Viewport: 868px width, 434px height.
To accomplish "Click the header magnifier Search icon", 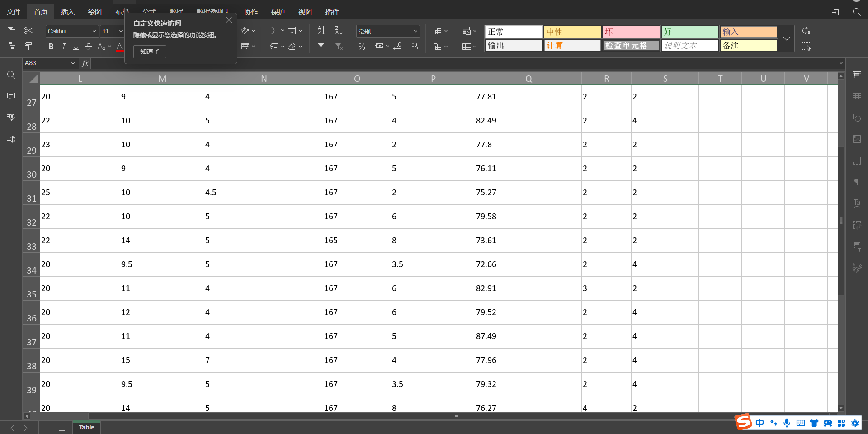I will click(857, 12).
